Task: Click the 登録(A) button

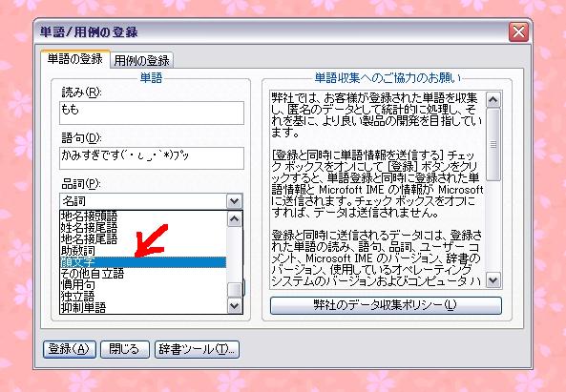Action: (70, 349)
